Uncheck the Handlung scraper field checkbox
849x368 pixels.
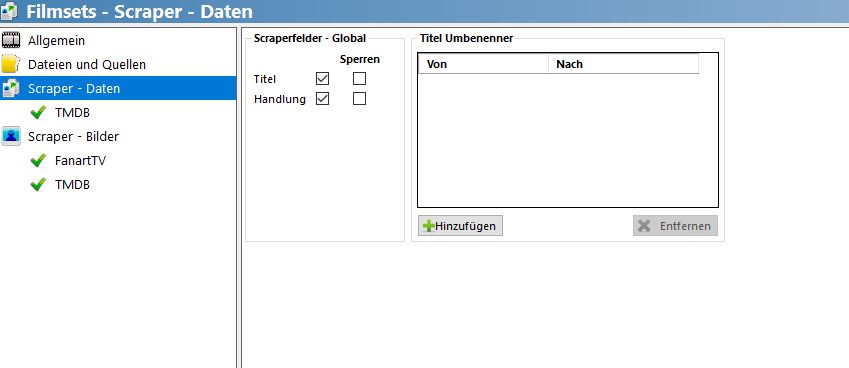[x=322, y=98]
